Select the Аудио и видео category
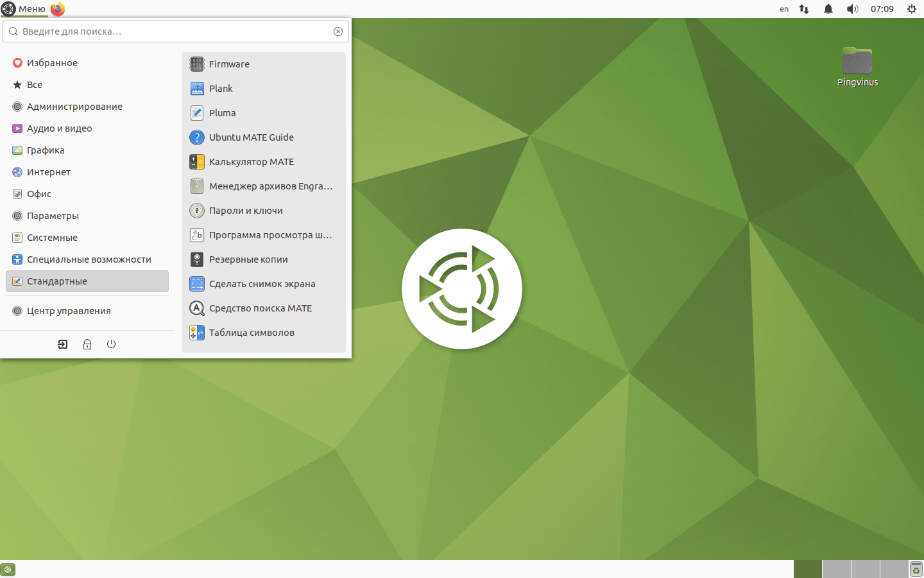 coord(87,128)
